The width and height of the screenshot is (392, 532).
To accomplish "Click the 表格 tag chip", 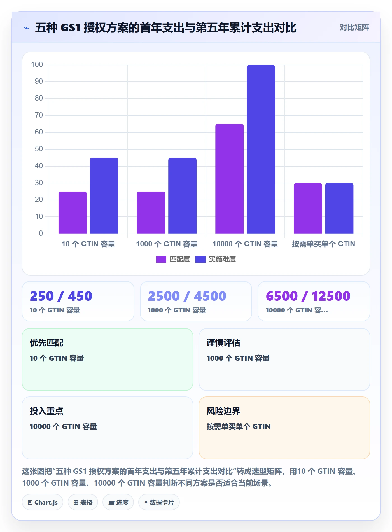I will point(83,502).
